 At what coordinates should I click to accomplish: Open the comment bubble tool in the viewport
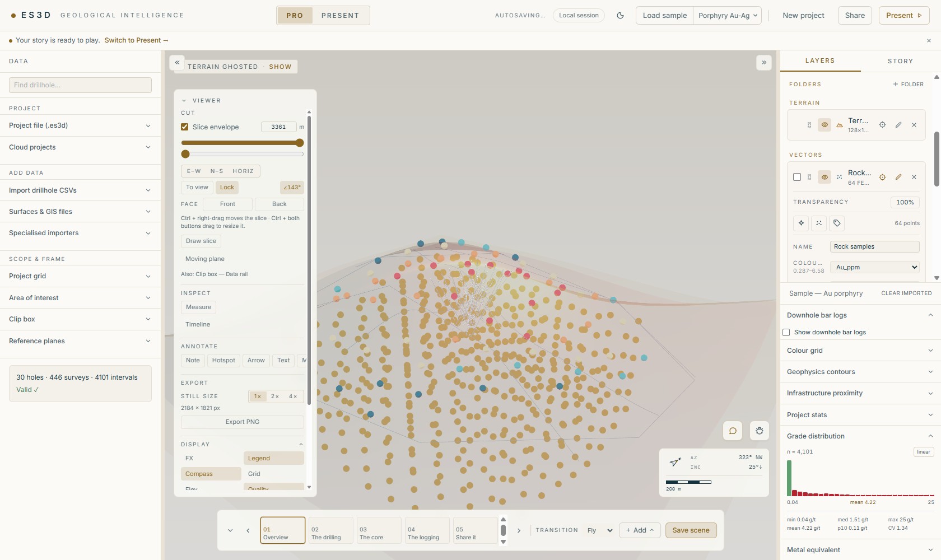click(733, 431)
